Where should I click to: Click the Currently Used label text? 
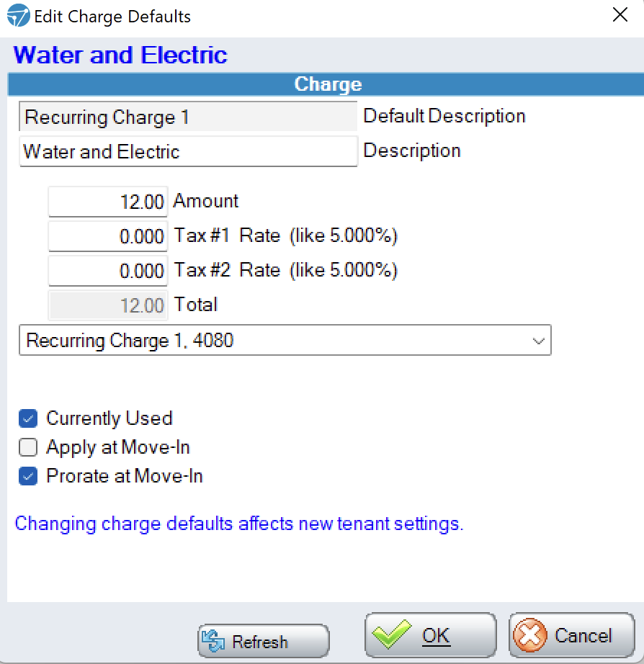pos(109,418)
